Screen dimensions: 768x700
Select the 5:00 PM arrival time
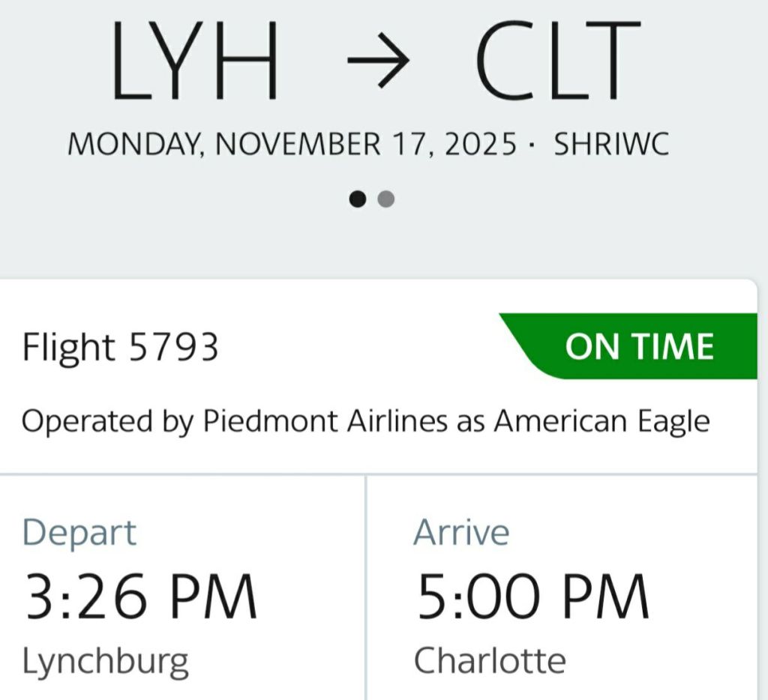click(533, 597)
